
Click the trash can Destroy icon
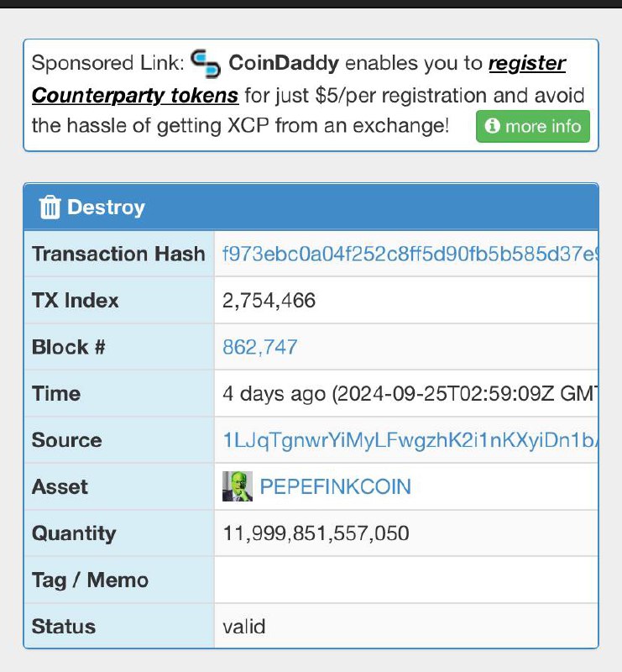coord(50,207)
